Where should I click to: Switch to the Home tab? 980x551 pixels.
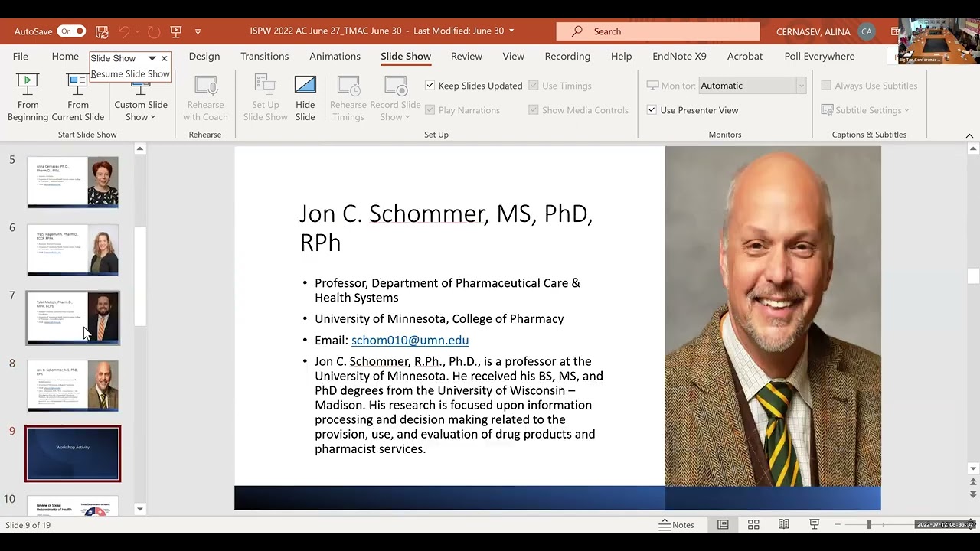click(65, 57)
